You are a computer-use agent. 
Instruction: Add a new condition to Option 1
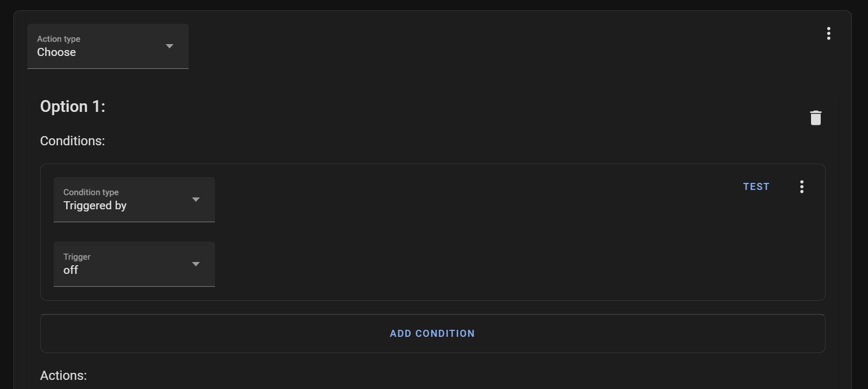[433, 334]
